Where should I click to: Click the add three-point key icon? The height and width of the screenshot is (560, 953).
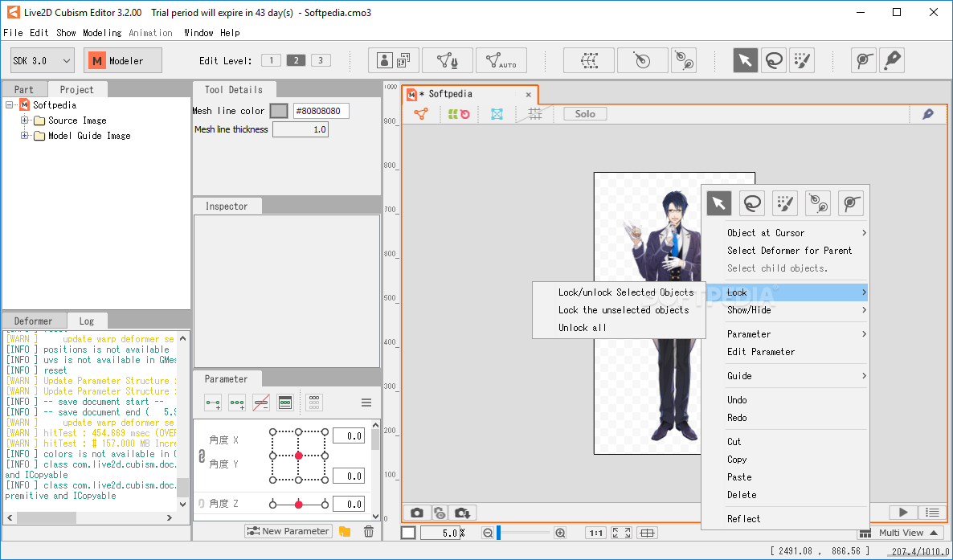[237, 403]
